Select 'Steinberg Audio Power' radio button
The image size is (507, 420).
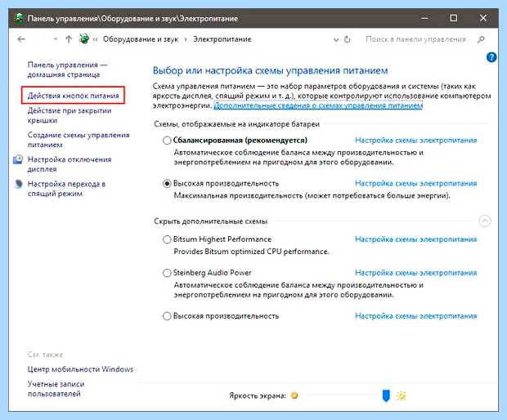point(167,273)
